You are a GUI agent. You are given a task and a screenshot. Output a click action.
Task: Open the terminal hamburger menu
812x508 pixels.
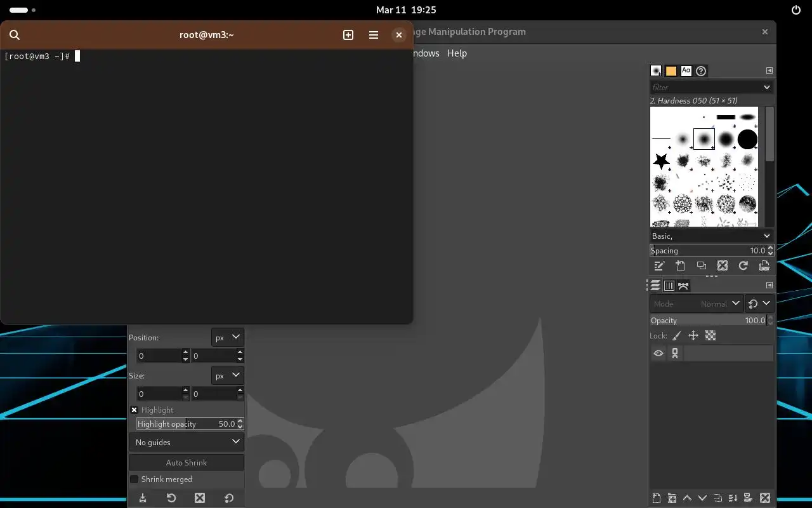tap(374, 35)
